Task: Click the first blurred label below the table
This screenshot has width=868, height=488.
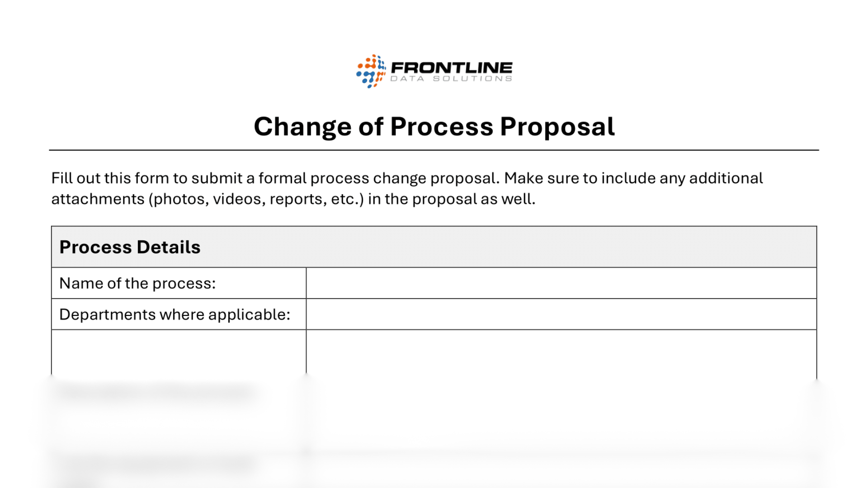Action: click(x=154, y=391)
